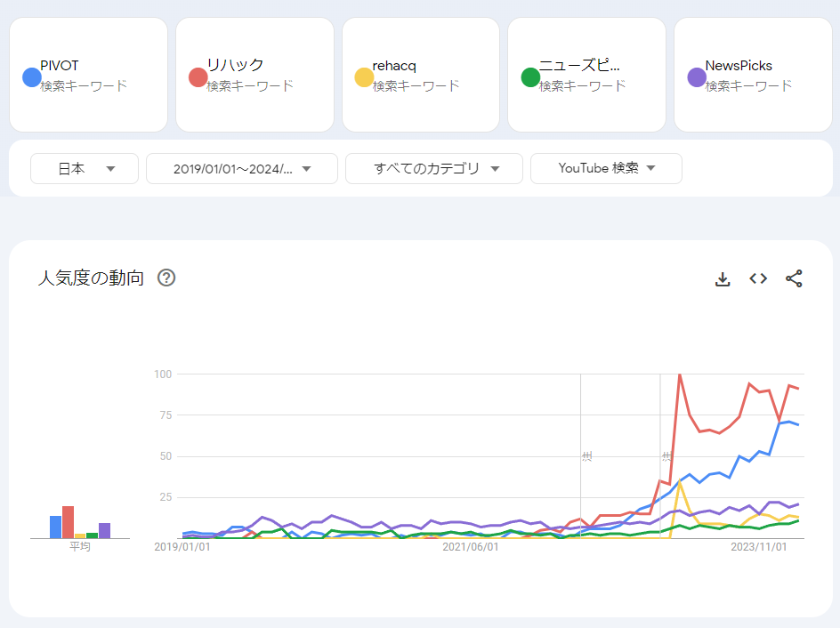840x628 pixels.
Task: Click the first note marker on timeline
Action: point(587,456)
